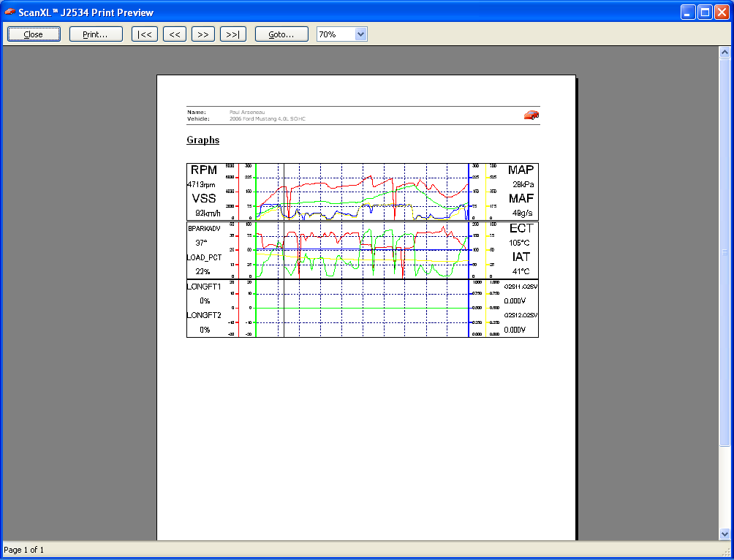Minimize the ScanXL Print Preview window
Viewport: 734px width, 560px height.
click(x=688, y=12)
